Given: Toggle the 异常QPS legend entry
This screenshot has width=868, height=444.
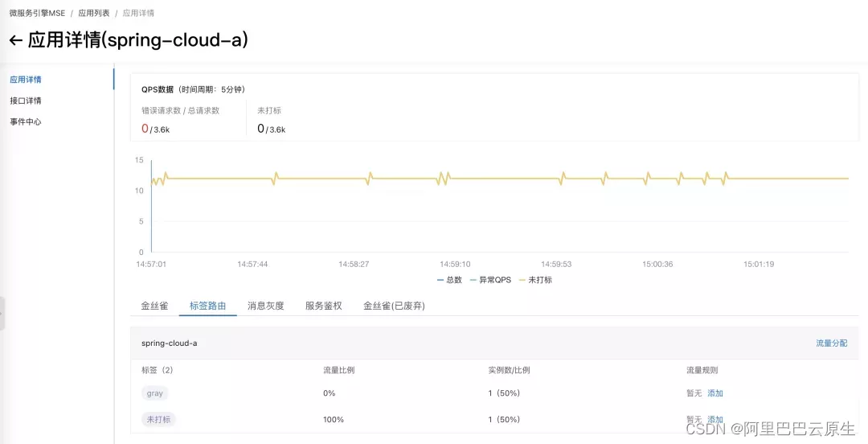Looking at the screenshot, I should [490, 280].
